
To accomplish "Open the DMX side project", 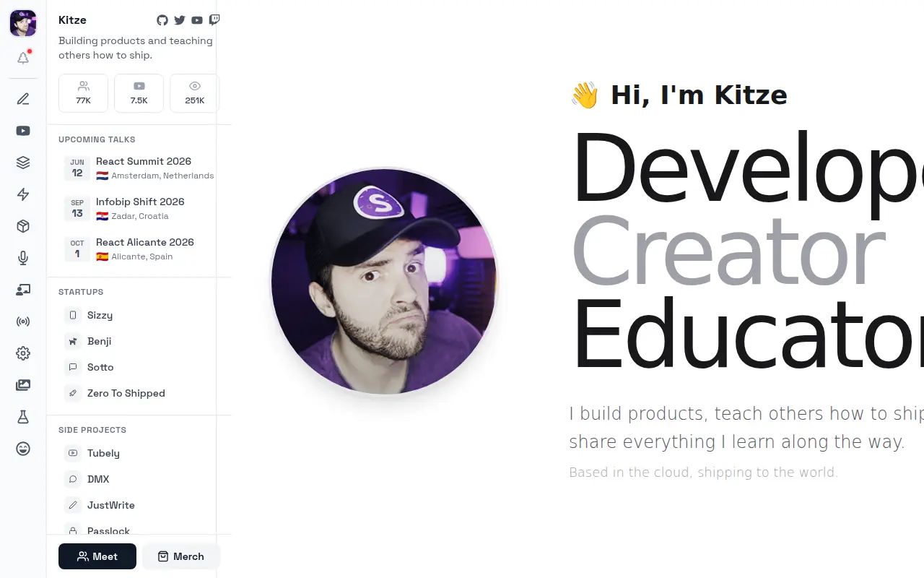I will pyautogui.click(x=139, y=479).
